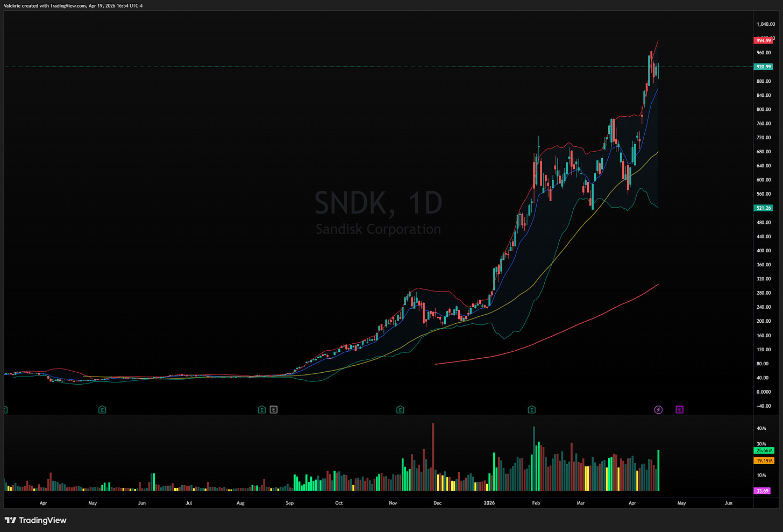The image size is (783, 532).
Task: Click the green earnings E marker in August
Action: [262, 410]
